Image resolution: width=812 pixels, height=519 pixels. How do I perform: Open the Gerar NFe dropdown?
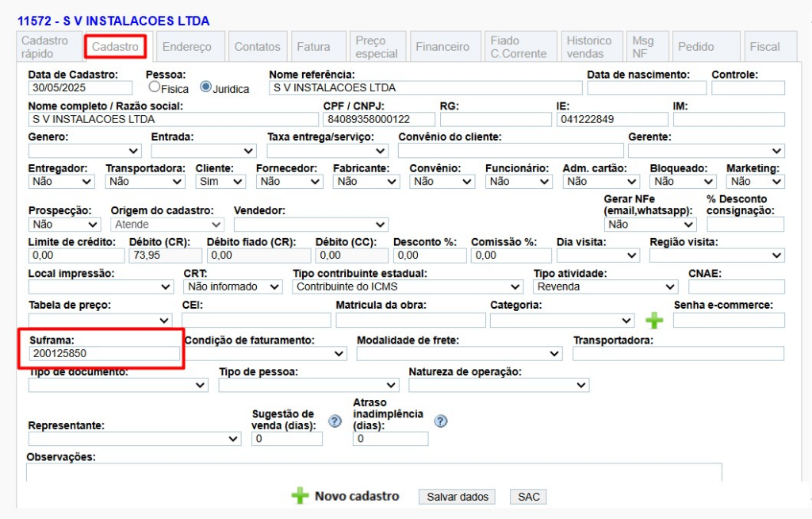click(649, 224)
